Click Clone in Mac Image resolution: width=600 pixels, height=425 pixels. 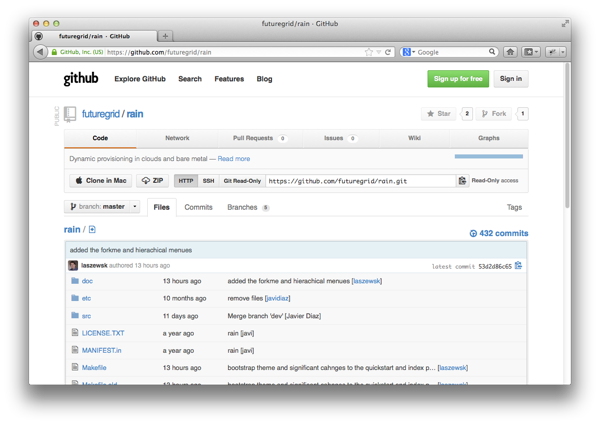pyautogui.click(x=101, y=181)
